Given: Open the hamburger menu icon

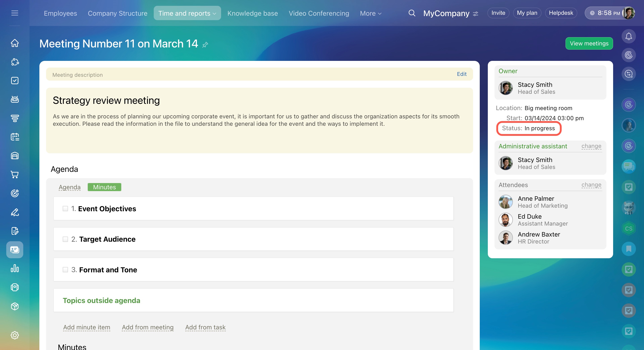Looking at the screenshot, I should [15, 13].
